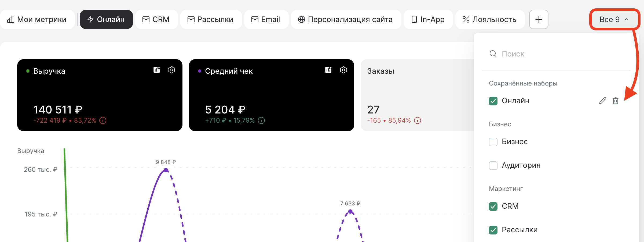Click the 7 633 ₽ chart point
644x242 pixels.
350,212
